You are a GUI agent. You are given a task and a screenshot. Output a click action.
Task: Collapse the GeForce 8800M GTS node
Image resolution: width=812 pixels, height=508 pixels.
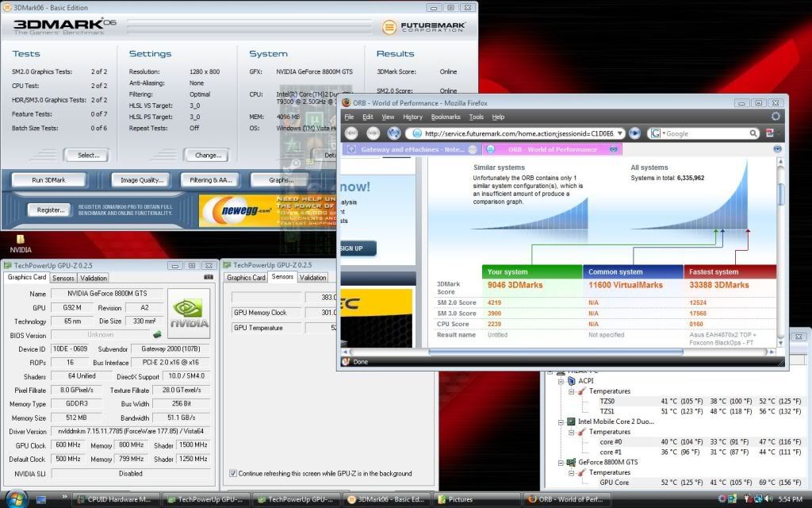pyautogui.click(x=561, y=463)
